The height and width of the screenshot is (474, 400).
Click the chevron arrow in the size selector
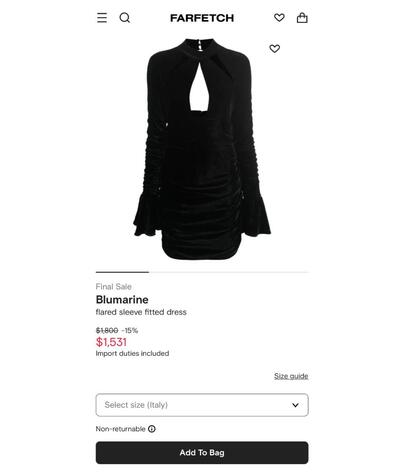295,405
